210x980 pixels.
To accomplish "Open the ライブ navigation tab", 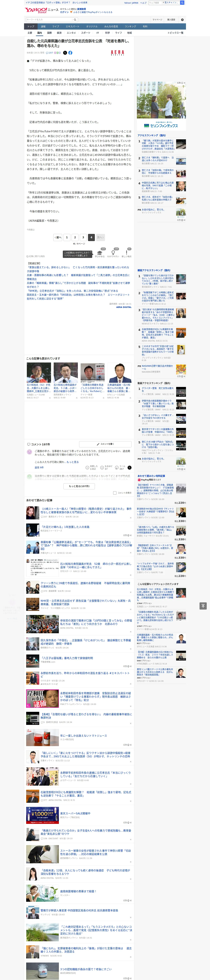I will click(56, 27).
